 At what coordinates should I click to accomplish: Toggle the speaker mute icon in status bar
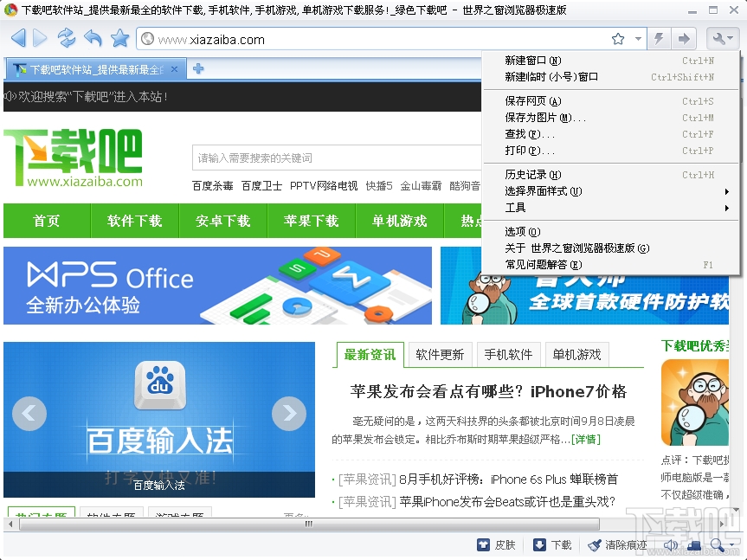click(670, 544)
